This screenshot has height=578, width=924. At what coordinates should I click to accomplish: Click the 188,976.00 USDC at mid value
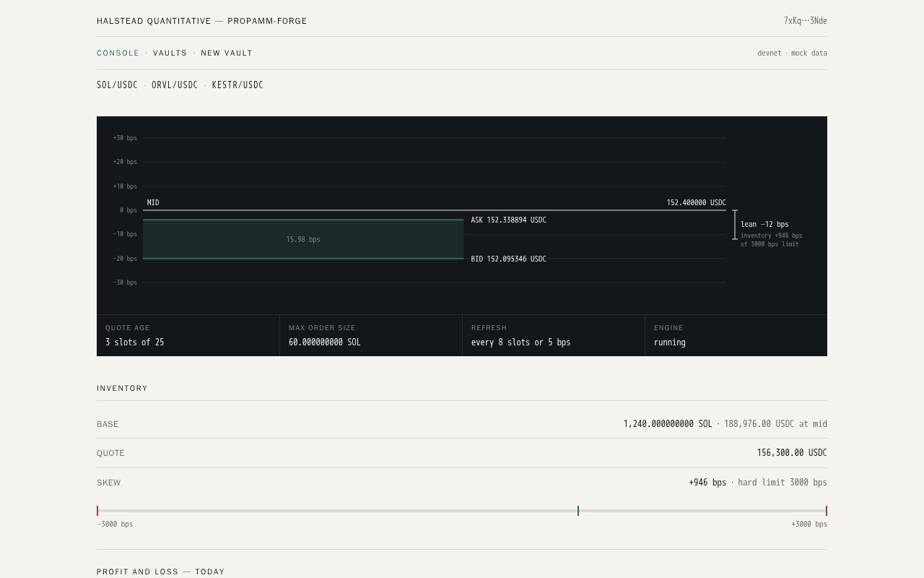click(775, 424)
